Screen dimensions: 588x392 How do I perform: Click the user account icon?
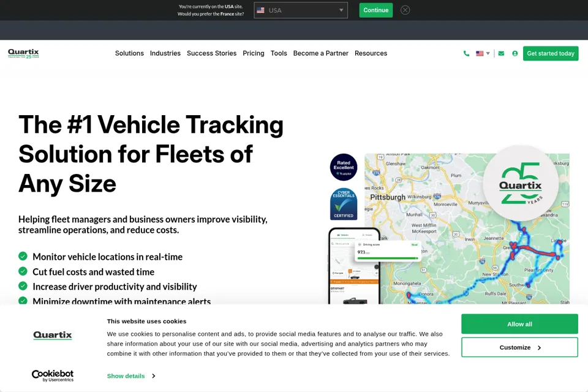[x=515, y=54]
